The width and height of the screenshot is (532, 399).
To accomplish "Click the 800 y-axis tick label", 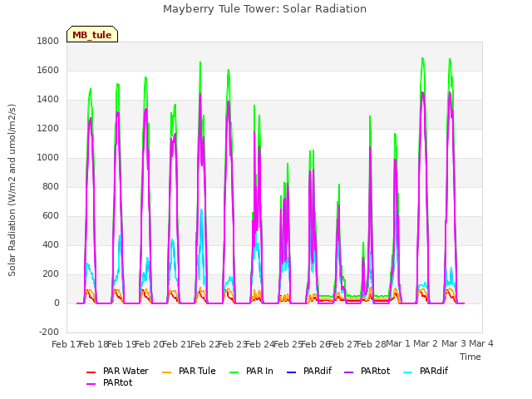I will pyautogui.click(x=51, y=186).
